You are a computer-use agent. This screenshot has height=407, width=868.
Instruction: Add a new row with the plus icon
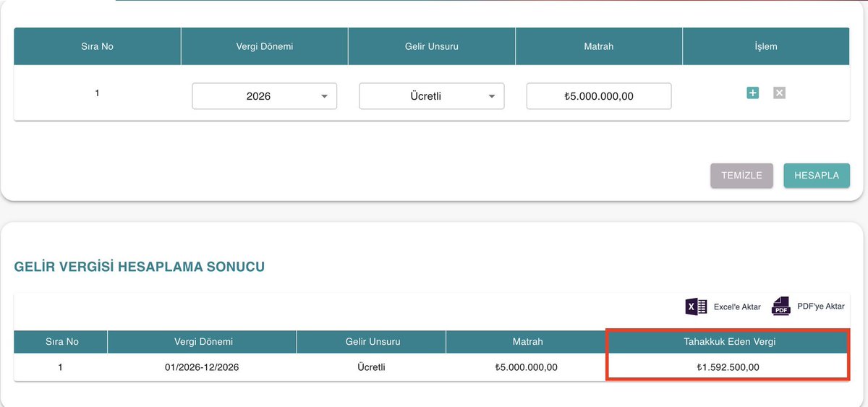752,93
